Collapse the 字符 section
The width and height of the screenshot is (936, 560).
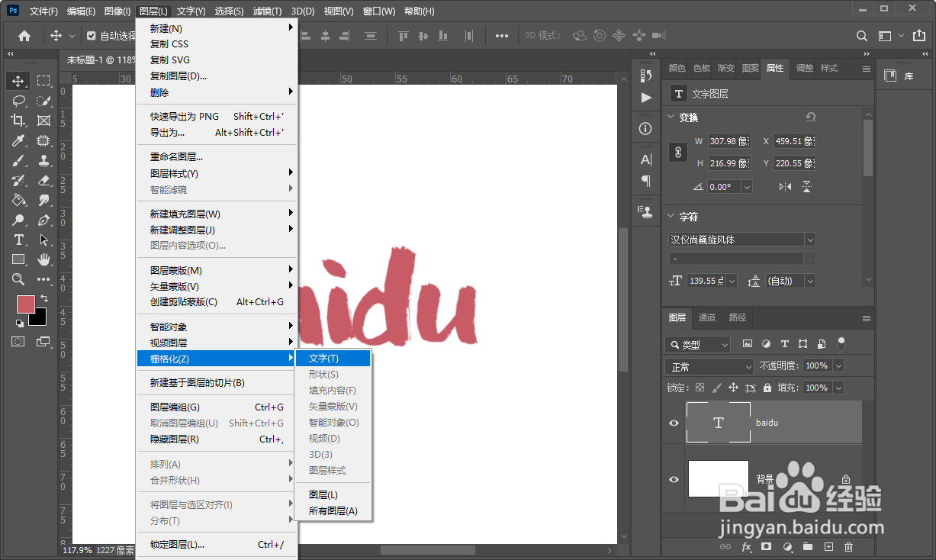click(x=671, y=217)
